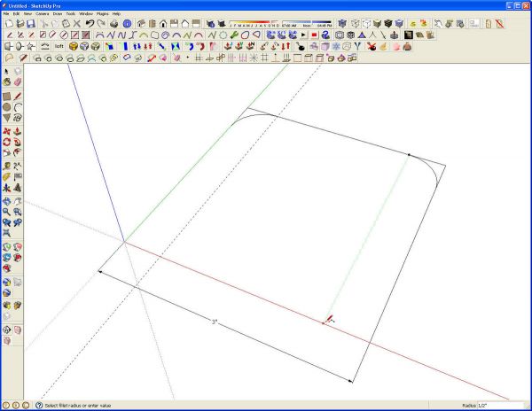Toggle Shaded face style
Viewport: 532px width, 411px height.
click(x=377, y=23)
